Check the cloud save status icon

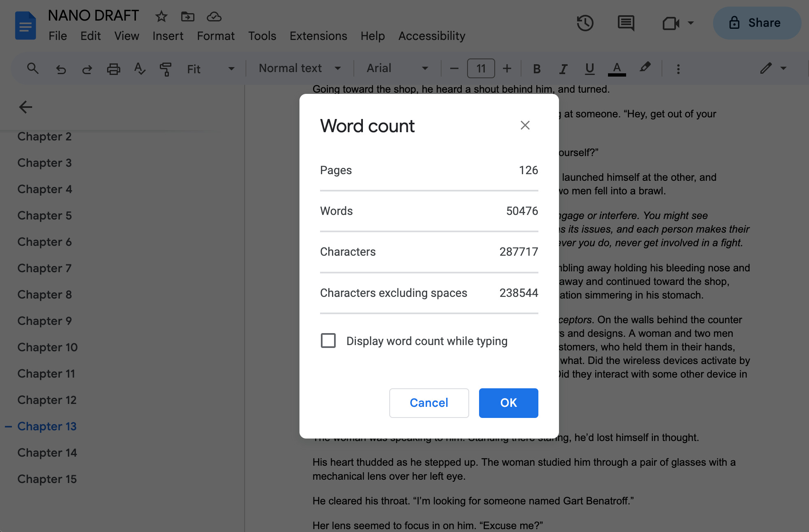(214, 16)
